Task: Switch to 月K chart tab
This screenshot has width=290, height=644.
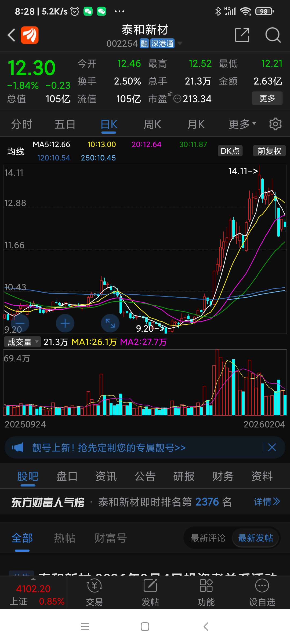Action: [196, 125]
